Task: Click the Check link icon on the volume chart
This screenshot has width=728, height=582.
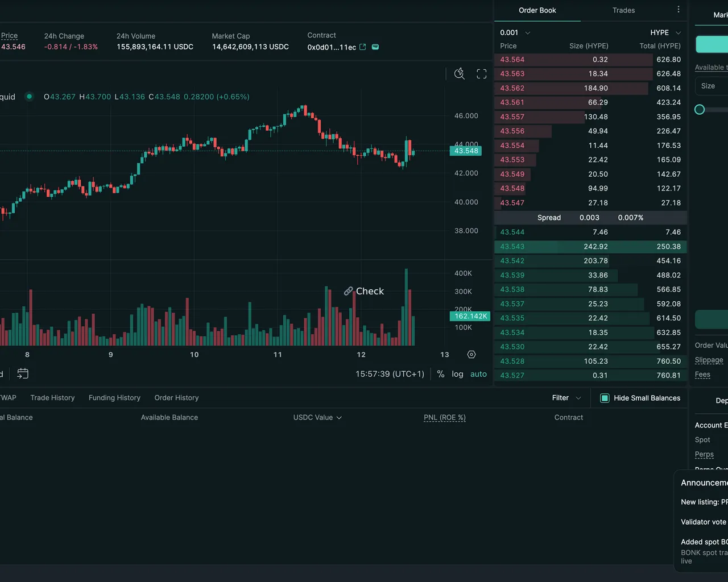Action: tap(348, 291)
